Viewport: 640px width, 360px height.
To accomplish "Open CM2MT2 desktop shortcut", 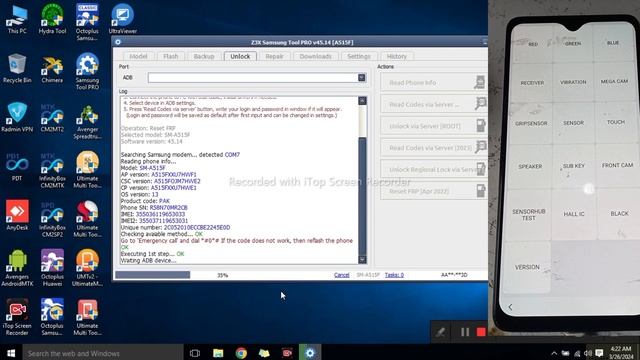I will point(52,117).
